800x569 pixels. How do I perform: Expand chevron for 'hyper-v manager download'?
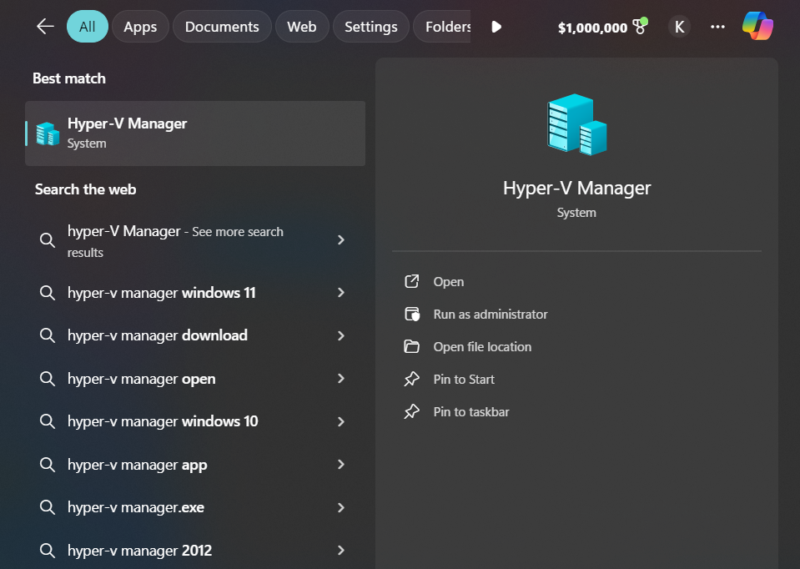(x=341, y=335)
